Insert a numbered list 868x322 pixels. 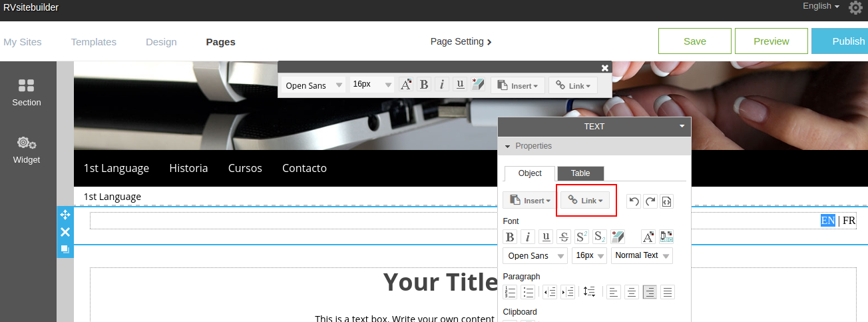(x=511, y=291)
